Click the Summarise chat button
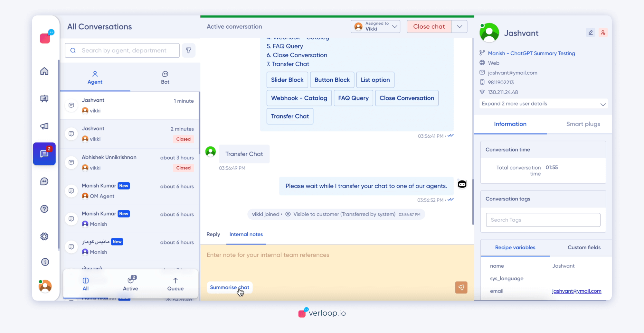The image size is (644, 333). (x=229, y=287)
